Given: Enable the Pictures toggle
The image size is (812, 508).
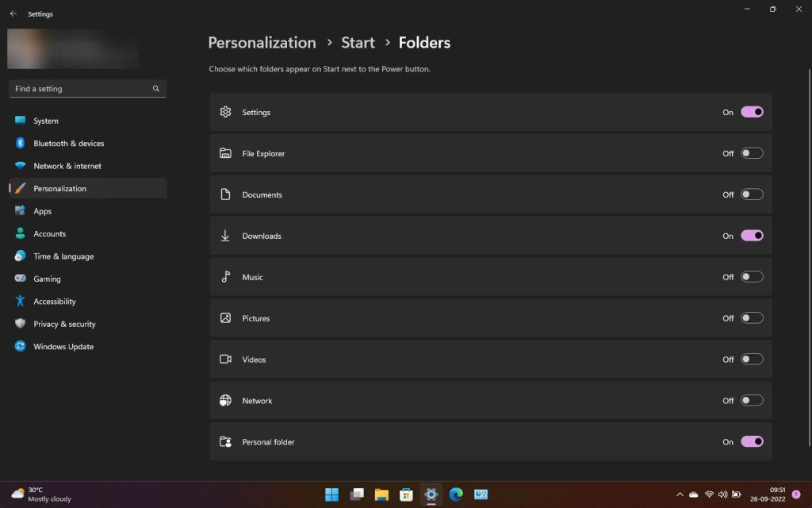Looking at the screenshot, I should [752, 317].
